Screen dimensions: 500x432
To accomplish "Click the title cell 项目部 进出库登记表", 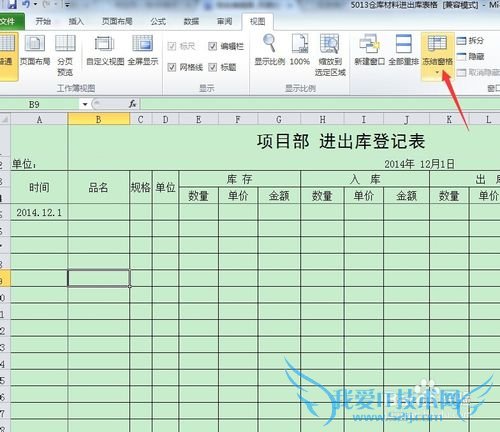I will pyautogui.click(x=341, y=141).
